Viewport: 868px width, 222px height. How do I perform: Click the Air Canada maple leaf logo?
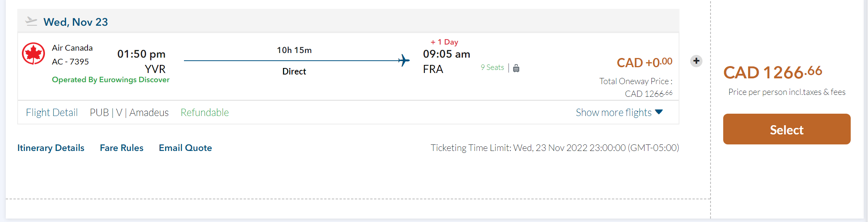[x=33, y=54]
